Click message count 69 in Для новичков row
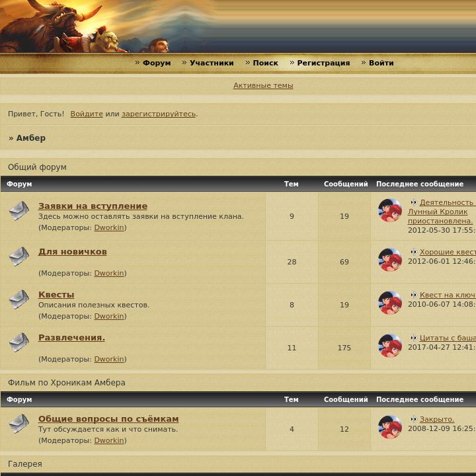 coord(344,262)
